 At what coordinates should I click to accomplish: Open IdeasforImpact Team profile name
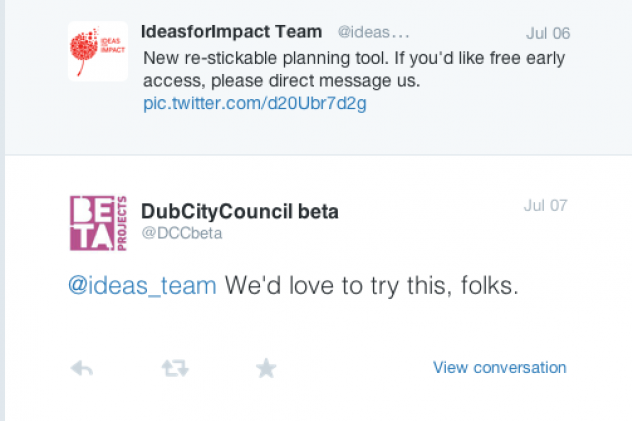[x=231, y=32]
